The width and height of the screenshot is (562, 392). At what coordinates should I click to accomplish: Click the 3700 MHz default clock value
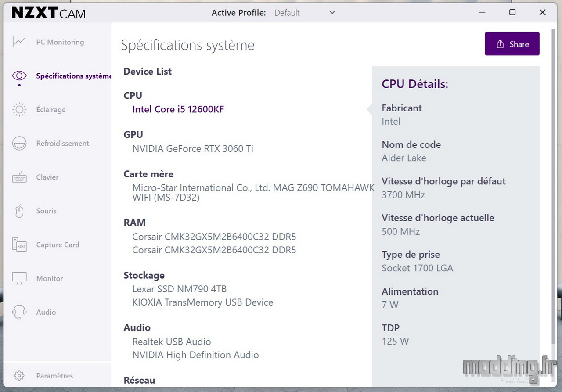click(403, 195)
